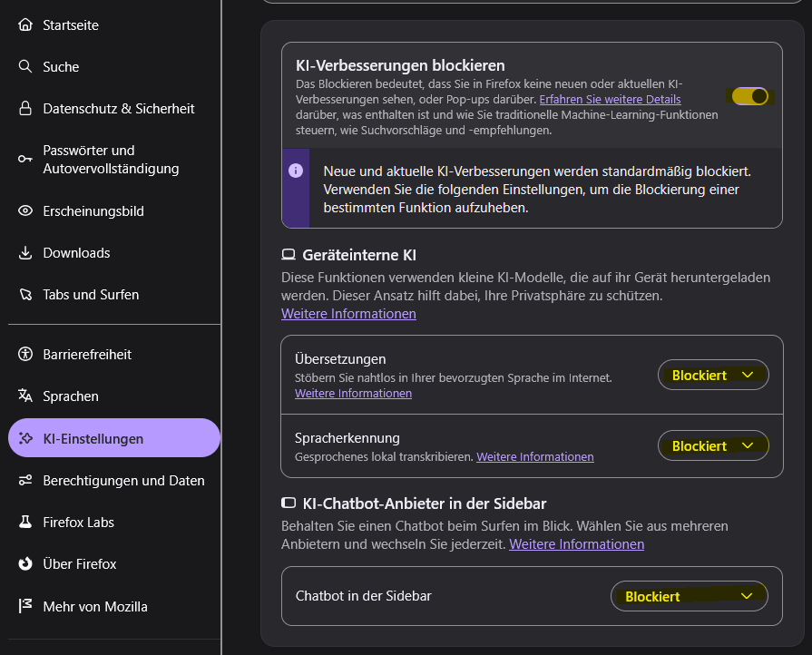Open Weitere Informationen link for Spracherkennung

click(535, 456)
